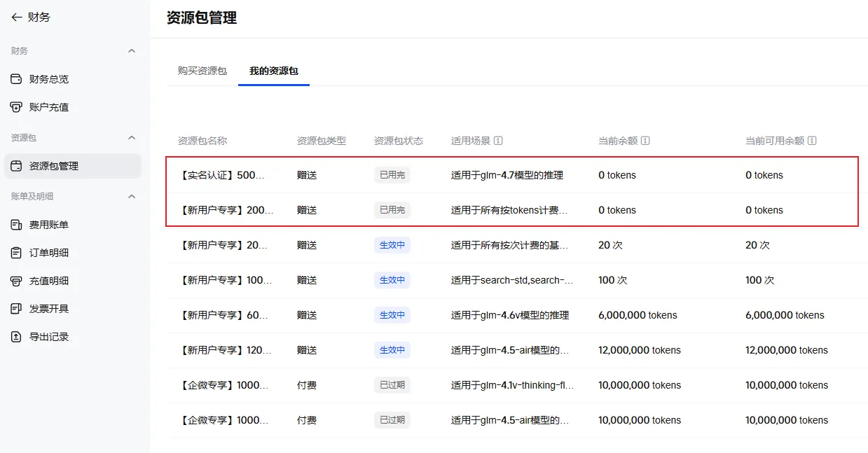868x453 pixels.
Task: Open 发票开具 via its icon
Action: 17,309
